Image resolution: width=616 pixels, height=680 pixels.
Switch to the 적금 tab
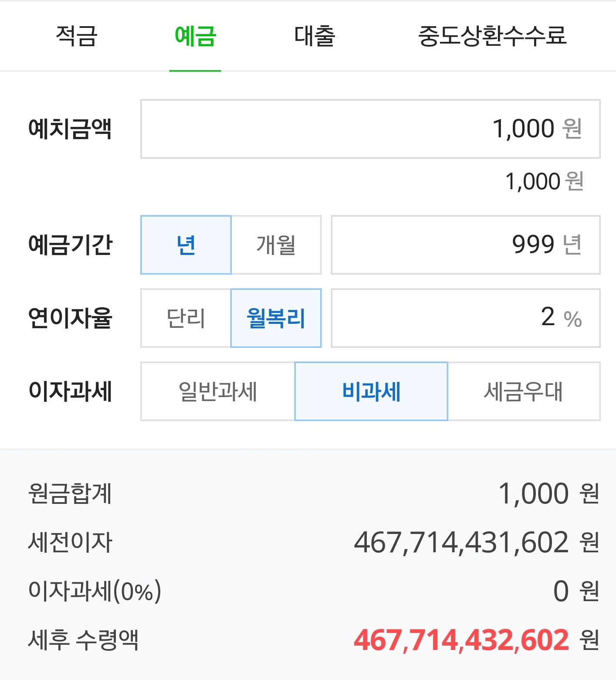[77, 36]
